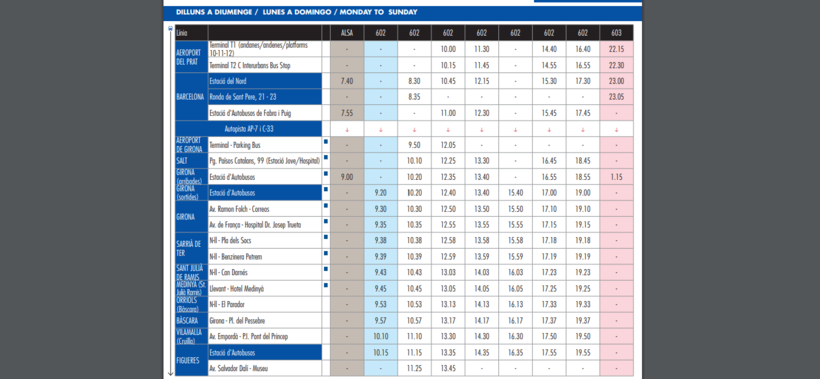Viewport: 820px width, 379px height.
Task: Click the blue square marker beside N-II - Can Darnés
Action: click(x=326, y=269)
